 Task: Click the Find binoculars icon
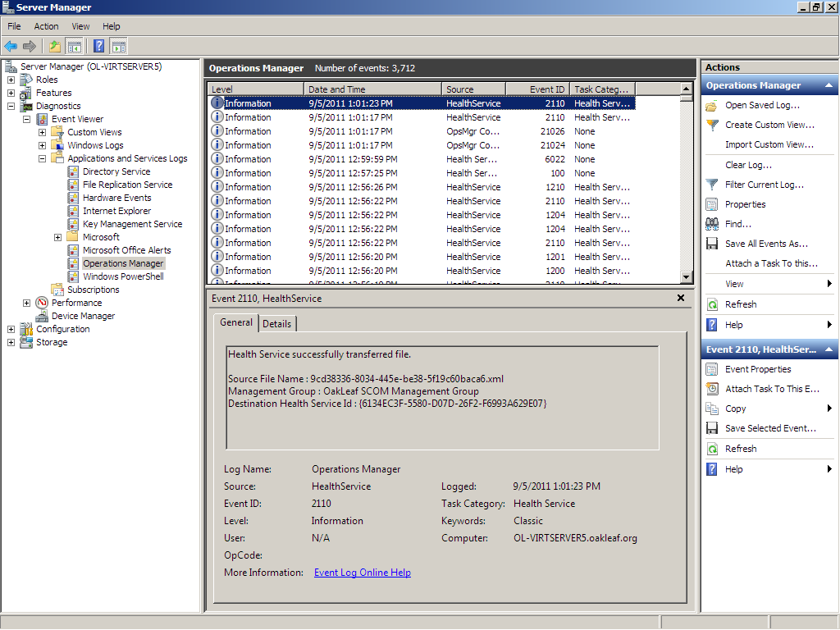click(x=712, y=224)
